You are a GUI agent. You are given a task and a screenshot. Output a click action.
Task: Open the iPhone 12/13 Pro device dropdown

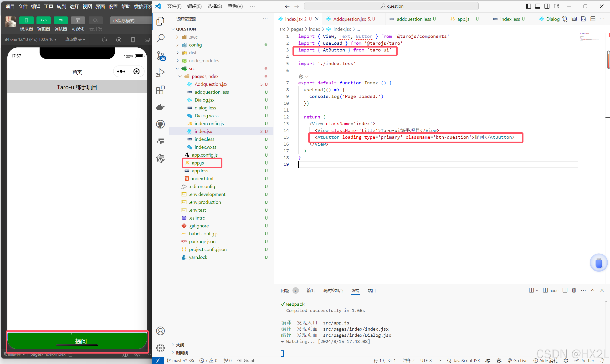coord(31,40)
